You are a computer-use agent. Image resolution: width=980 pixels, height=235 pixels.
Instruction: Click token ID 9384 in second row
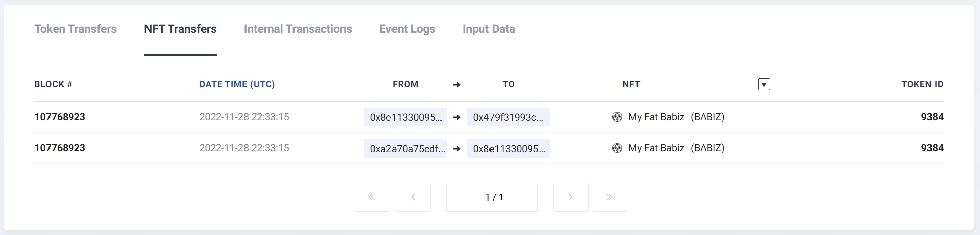coord(932,148)
